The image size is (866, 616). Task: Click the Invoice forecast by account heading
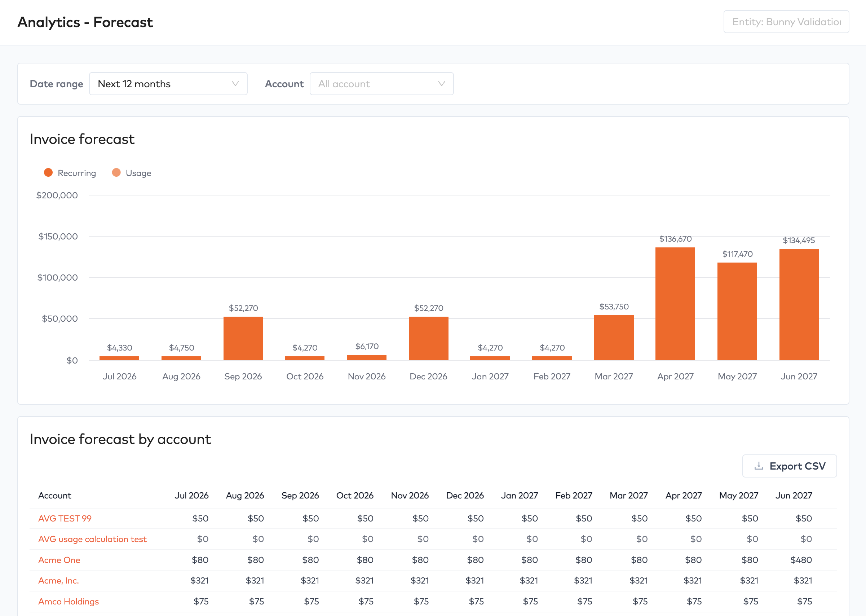[120, 439]
